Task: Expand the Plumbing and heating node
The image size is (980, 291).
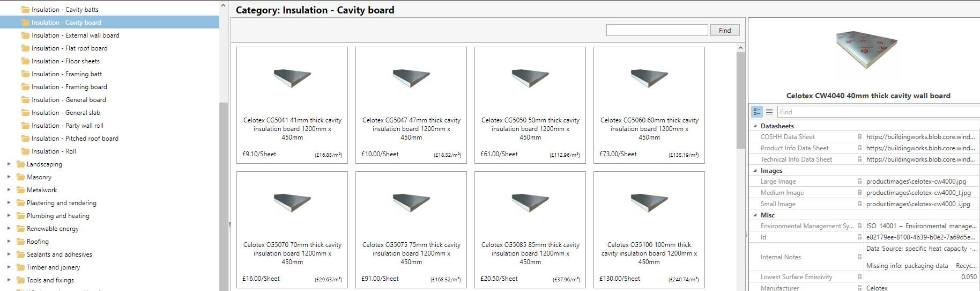Action: tap(9, 216)
